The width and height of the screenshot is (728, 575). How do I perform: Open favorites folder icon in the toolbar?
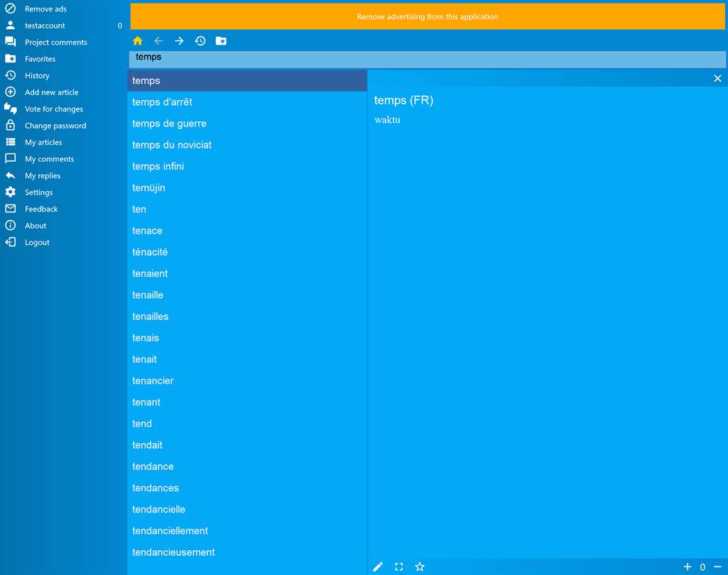click(x=221, y=41)
